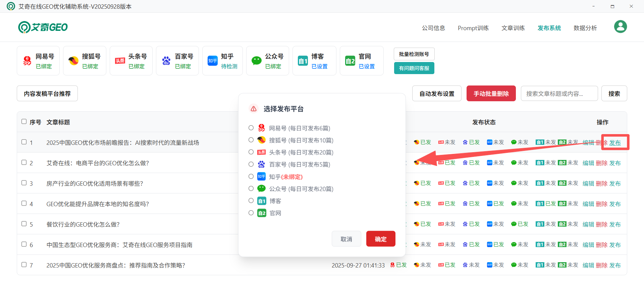
Task: Focus the 搜索文章标题或内容 search field
Action: [559, 94]
